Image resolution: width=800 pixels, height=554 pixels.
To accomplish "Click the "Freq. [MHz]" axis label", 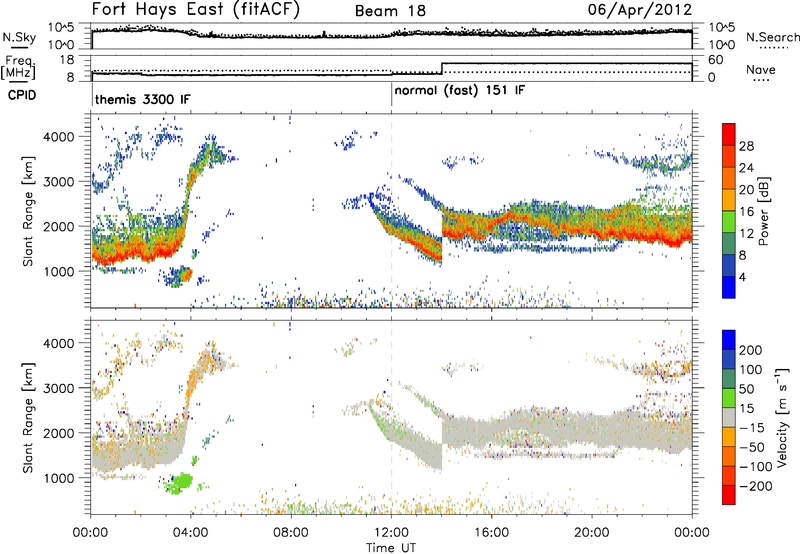I will pyautogui.click(x=18, y=67).
